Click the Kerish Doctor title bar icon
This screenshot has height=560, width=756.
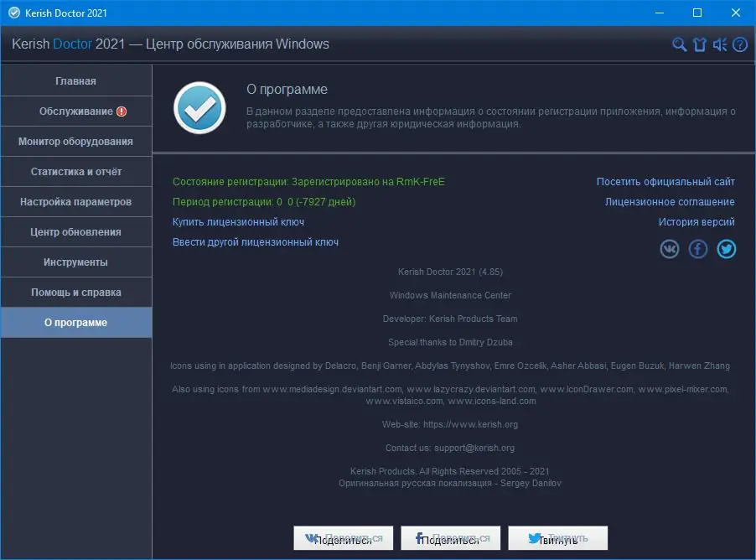[14, 13]
